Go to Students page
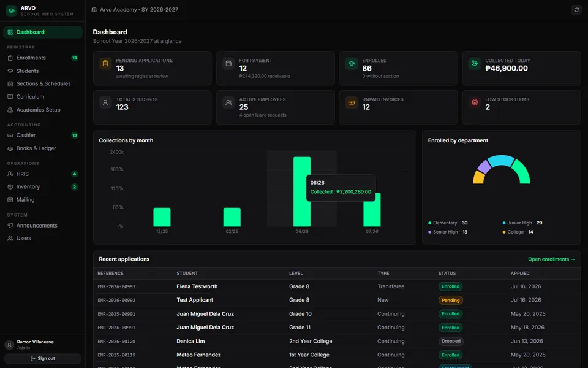This screenshot has width=588, height=368. click(x=43, y=71)
